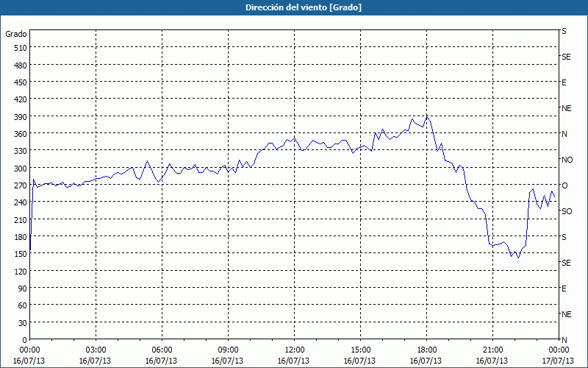Select the 06:00 time label
Screen dimensions: 588x368
pos(162,350)
